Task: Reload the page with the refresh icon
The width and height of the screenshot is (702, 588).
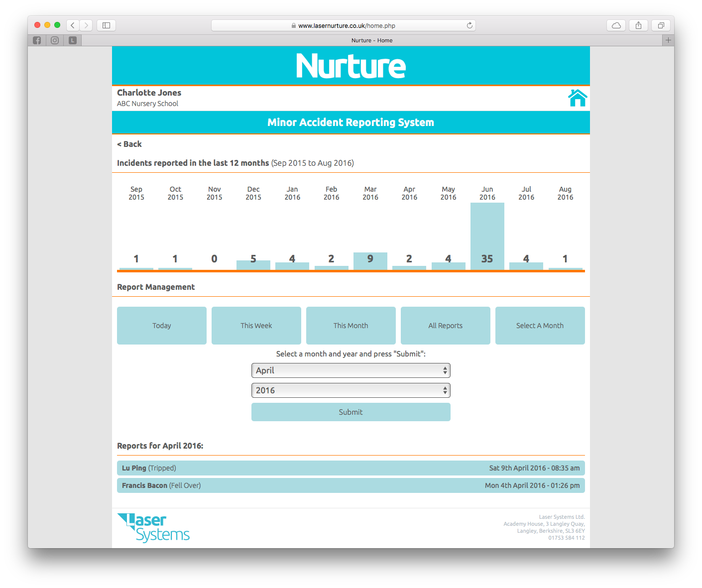Action: tap(469, 25)
